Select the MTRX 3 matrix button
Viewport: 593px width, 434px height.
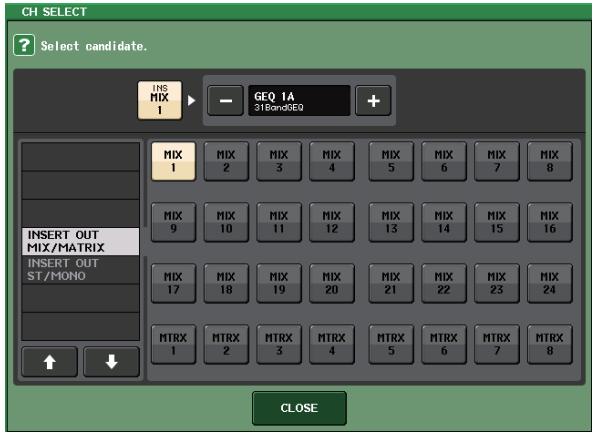coord(279,344)
